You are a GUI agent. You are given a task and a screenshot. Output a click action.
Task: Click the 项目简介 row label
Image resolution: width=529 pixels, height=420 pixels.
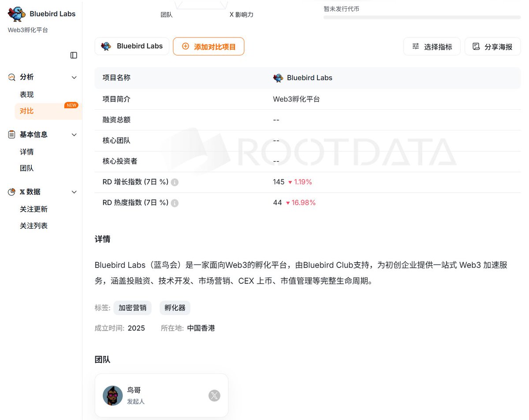(116, 99)
